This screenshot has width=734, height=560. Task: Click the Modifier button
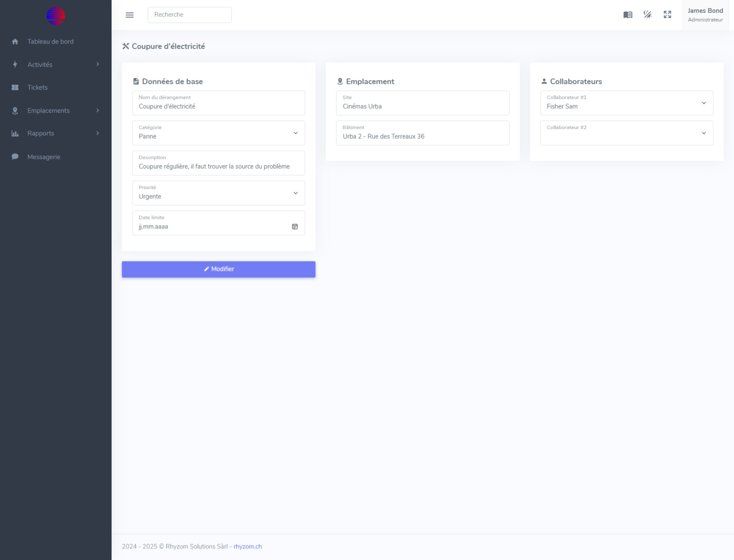point(218,269)
